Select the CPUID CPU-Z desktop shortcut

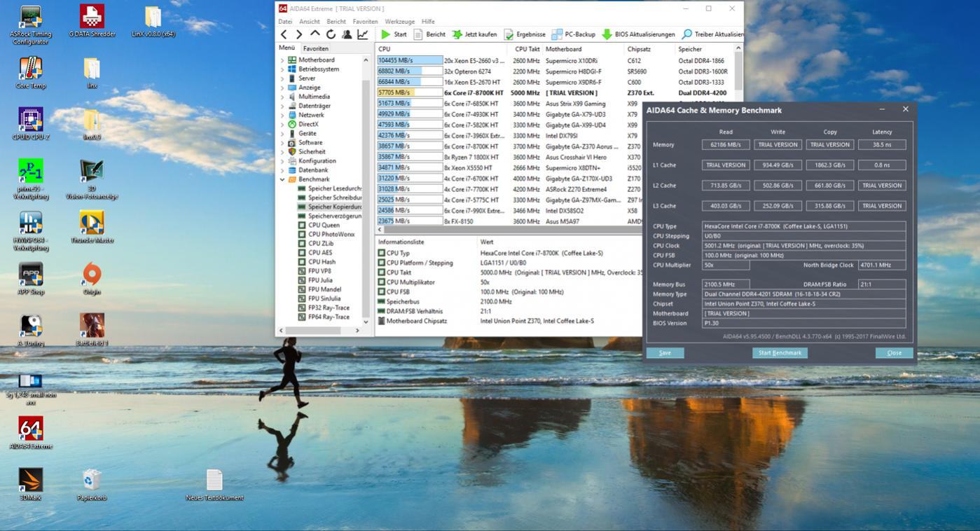coord(30,124)
